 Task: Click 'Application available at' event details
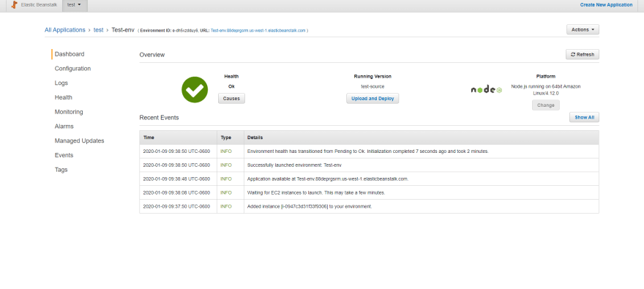point(328,179)
